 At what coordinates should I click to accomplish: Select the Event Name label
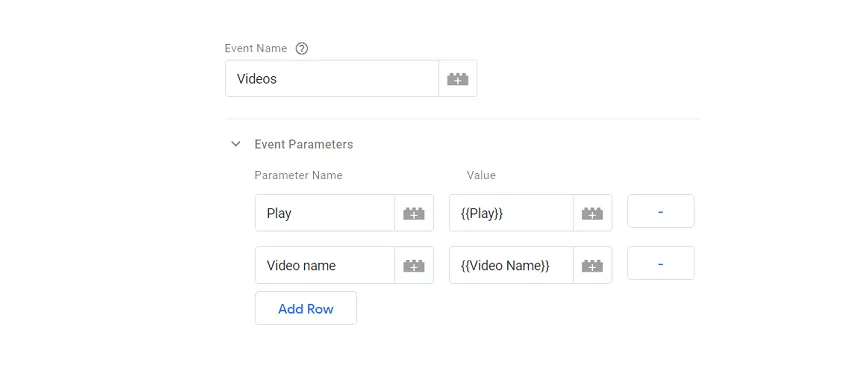click(x=256, y=48)
